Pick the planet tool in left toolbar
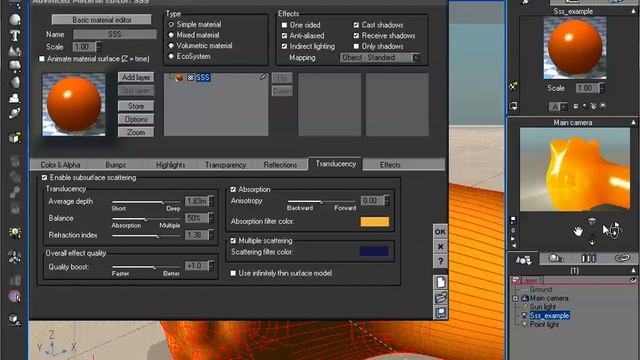Image resolution: width=640 pixels, height=360 pixels. point(15,113)
